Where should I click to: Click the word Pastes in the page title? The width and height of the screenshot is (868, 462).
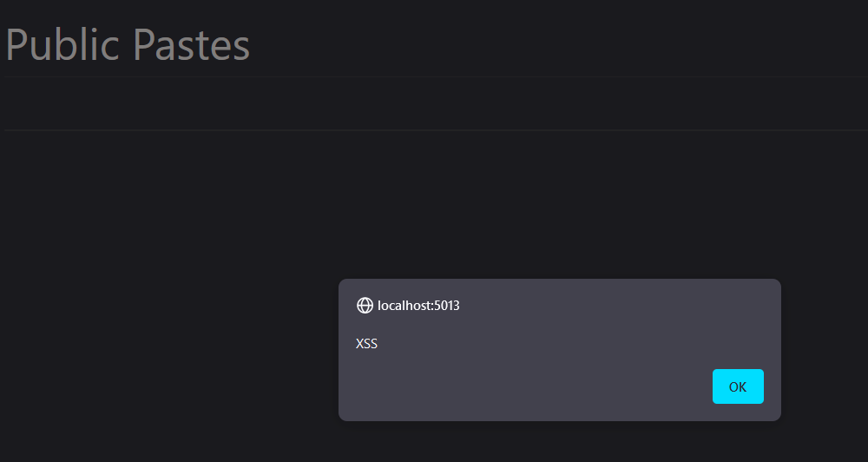pyautogui.click(x=192, y=44)
